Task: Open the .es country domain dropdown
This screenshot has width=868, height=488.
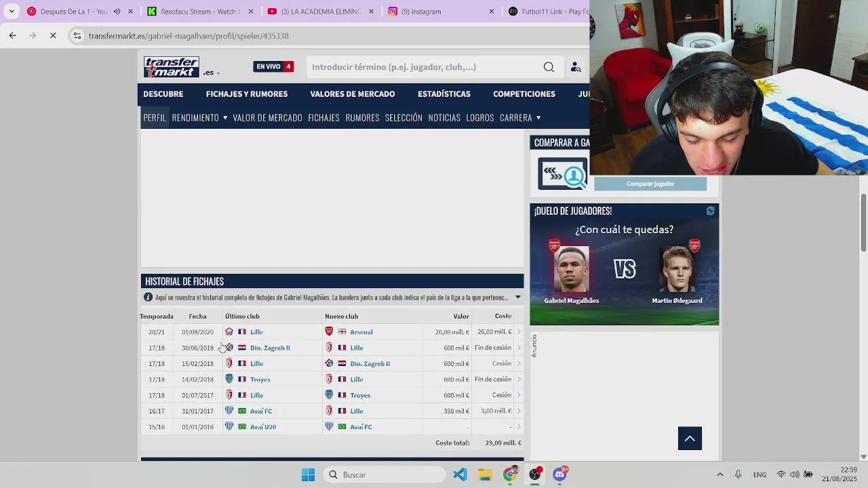Action: (211, 73)
